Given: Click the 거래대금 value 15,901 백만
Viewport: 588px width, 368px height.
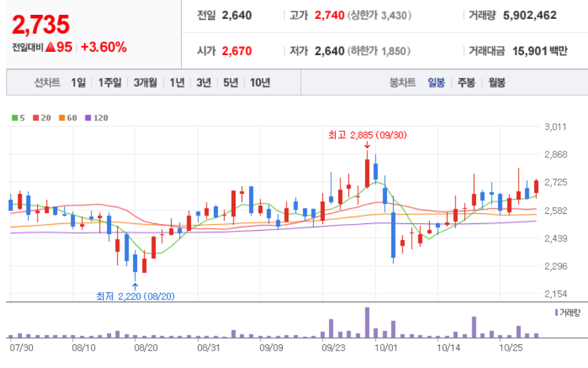Looking at the screenshot, I should (x=540, y=50).
